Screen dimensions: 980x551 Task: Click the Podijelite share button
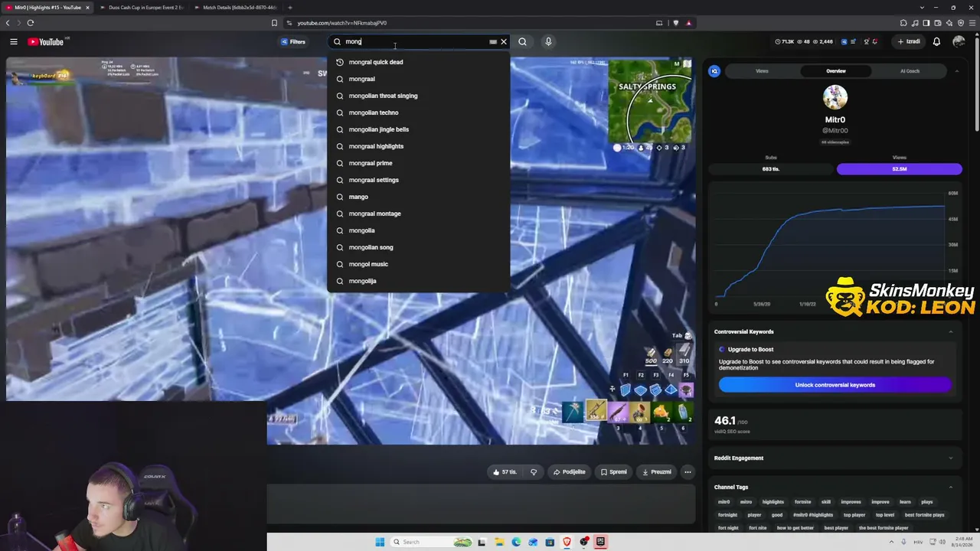[x=569, y=472]
